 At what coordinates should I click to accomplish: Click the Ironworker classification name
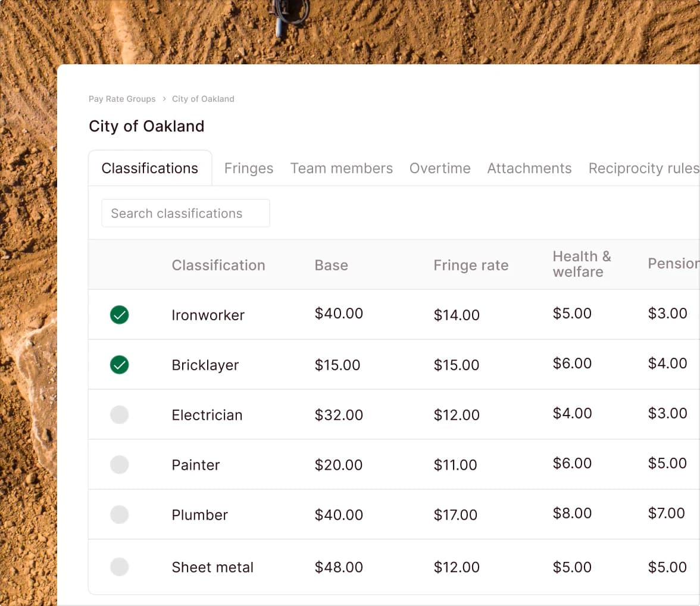coord(208,316)
